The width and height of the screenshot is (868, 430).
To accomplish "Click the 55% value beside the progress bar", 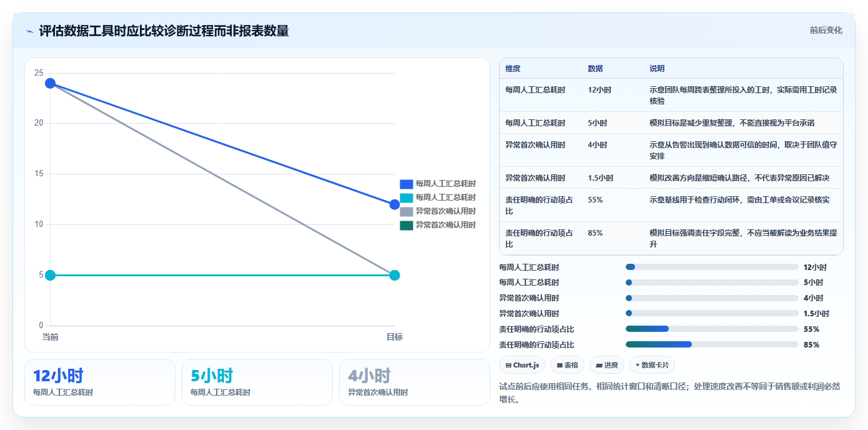I will pyautogui.click(x=811, y=329).
